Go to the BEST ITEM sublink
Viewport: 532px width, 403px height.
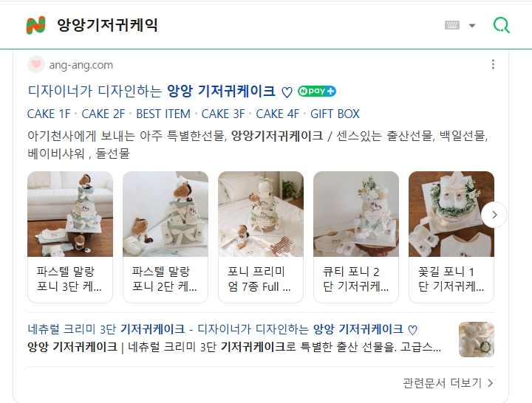[x=163, y=114]
